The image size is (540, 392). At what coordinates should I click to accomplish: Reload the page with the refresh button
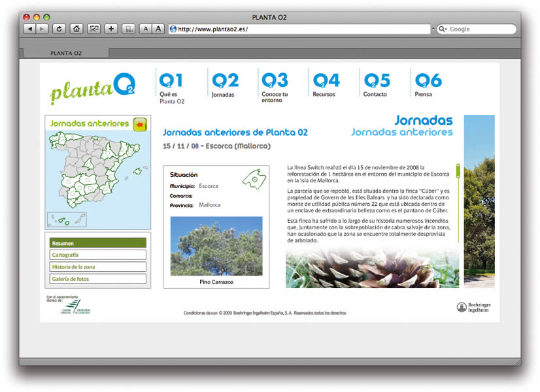(59, 29)
